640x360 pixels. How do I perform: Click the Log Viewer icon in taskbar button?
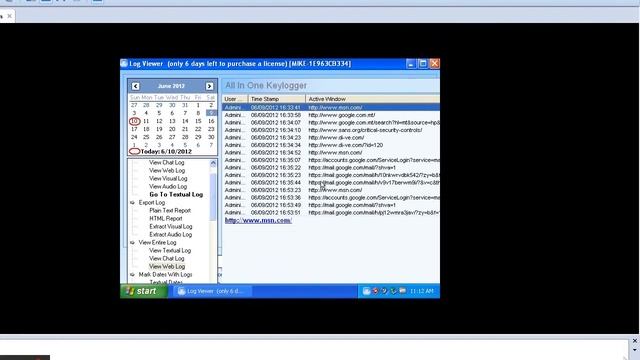pos(182,291)
